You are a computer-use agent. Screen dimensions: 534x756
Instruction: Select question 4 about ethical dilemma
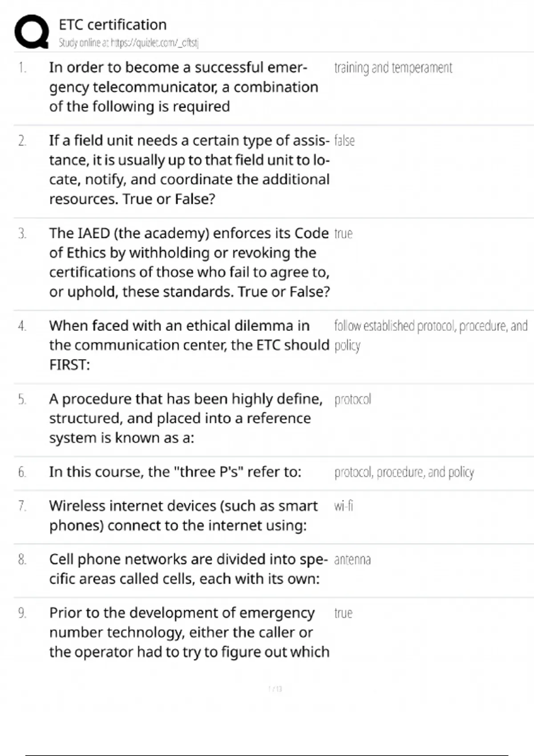[189, 345]
